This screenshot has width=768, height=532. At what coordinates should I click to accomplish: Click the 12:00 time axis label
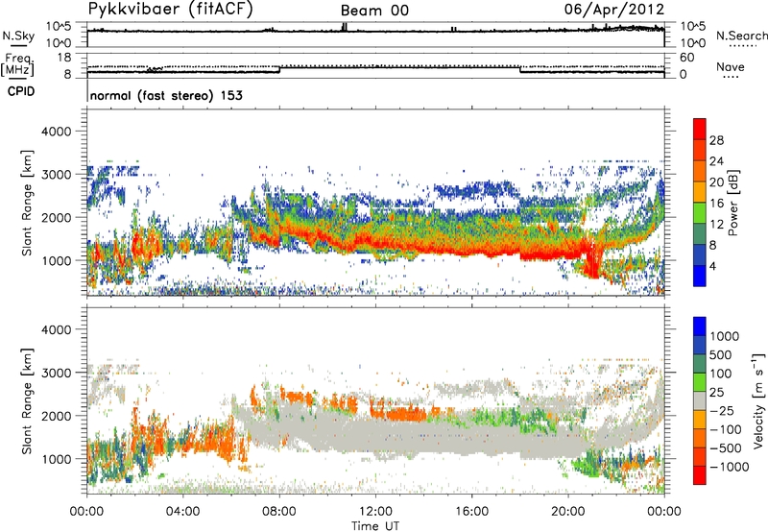(x=375, y=511)
